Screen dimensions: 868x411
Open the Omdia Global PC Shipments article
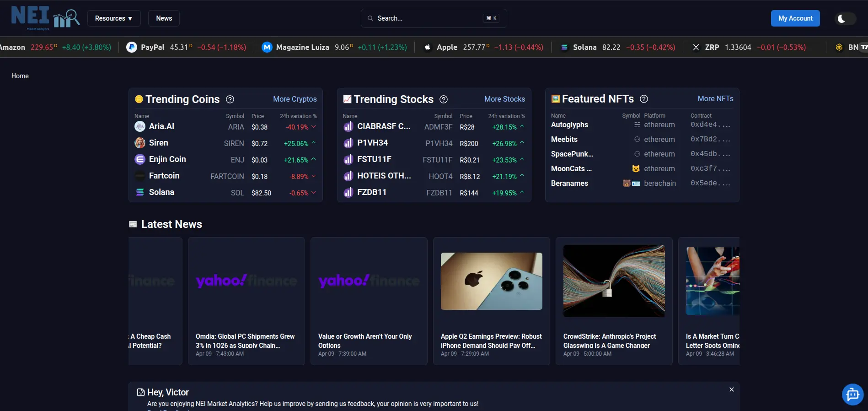click(246, 301)
